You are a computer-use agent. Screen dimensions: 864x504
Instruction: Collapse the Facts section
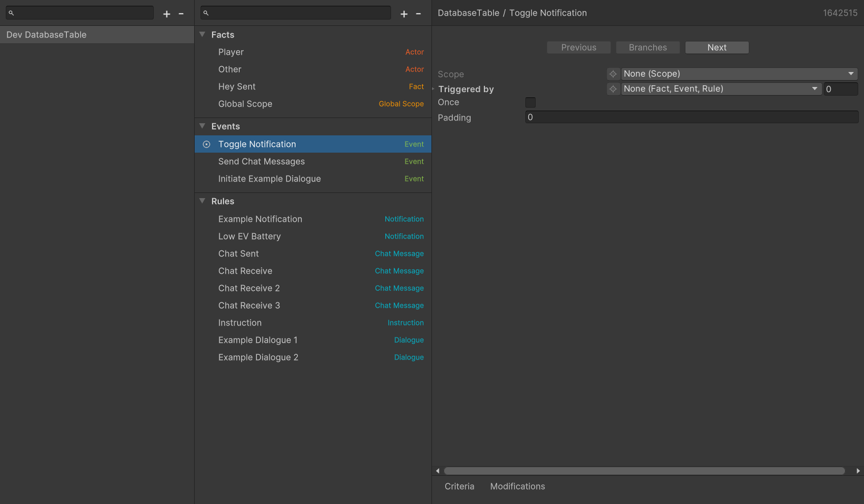pos(202,35)
